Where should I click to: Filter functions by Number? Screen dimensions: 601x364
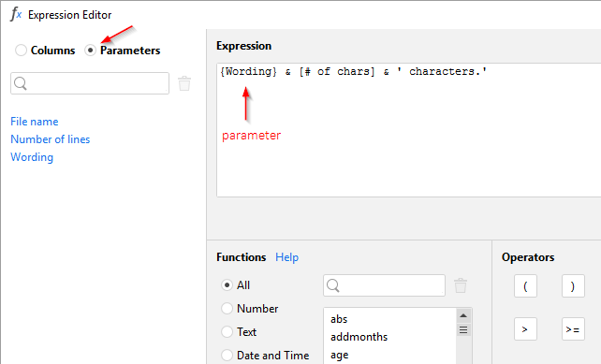(227, 309)
